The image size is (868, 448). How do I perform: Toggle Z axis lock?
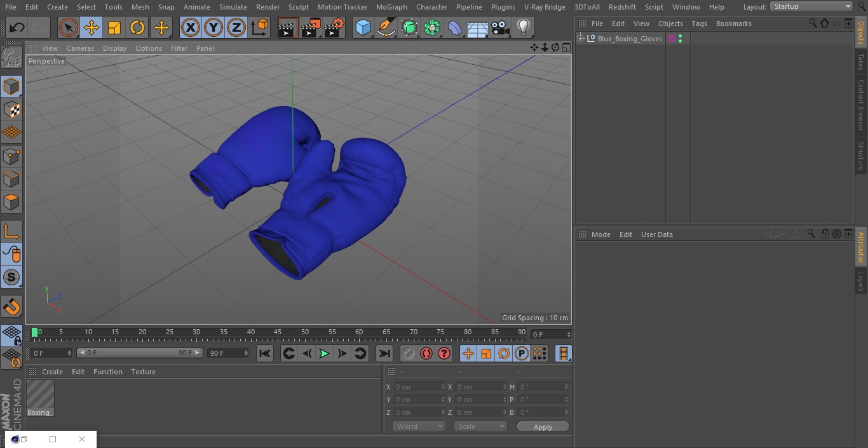click(236, 27)
